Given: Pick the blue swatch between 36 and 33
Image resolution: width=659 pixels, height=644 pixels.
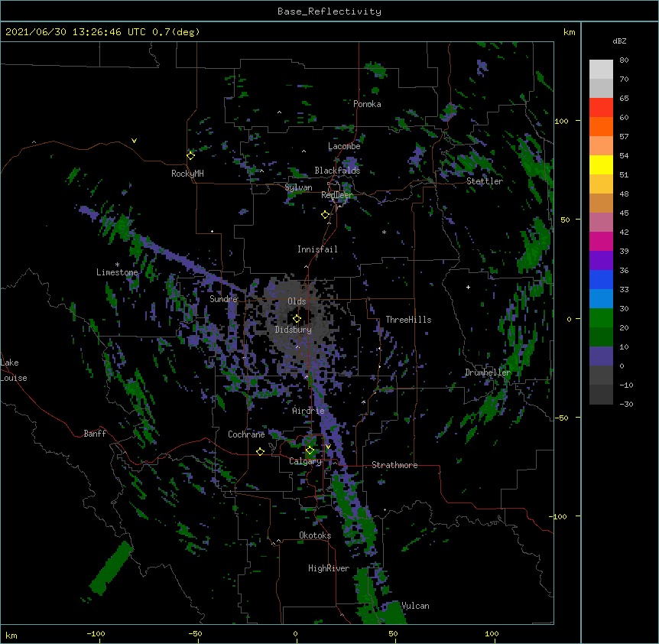Looking at the screenshot, I should pyautogui.click(x=601, y=279).
